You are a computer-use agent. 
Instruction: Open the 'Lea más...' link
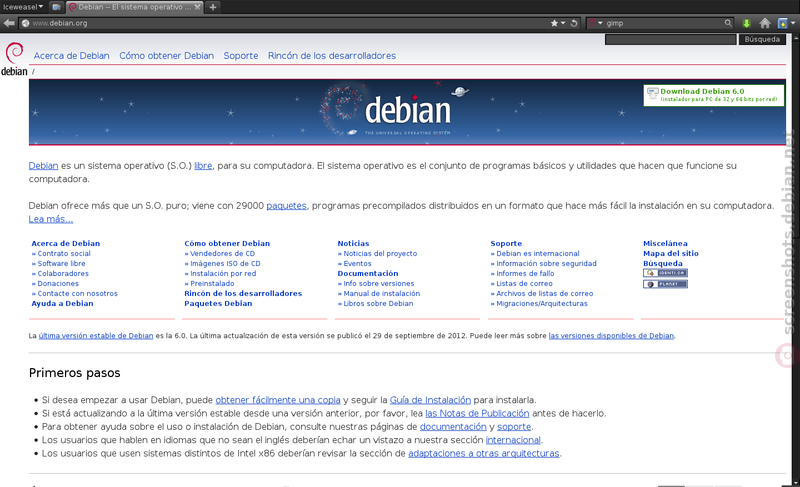pyautogui.click(x=51, y=219)
